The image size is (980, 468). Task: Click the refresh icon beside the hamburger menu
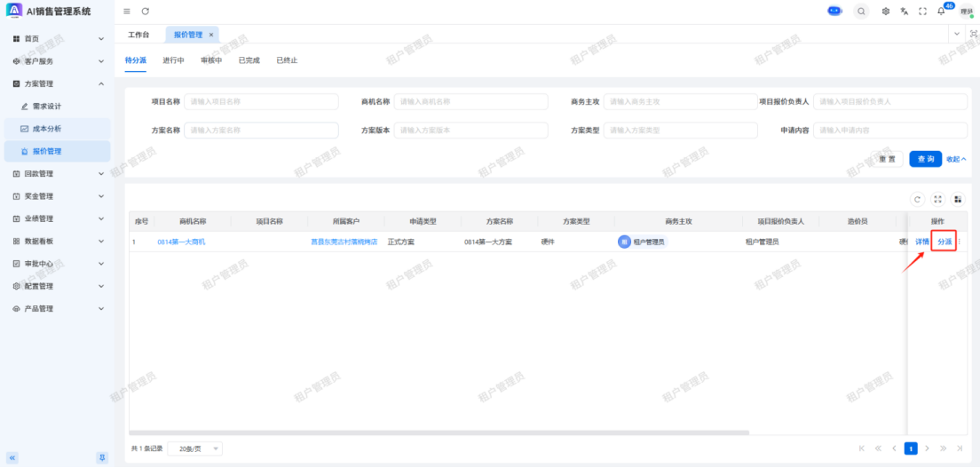tap(146, 12)
